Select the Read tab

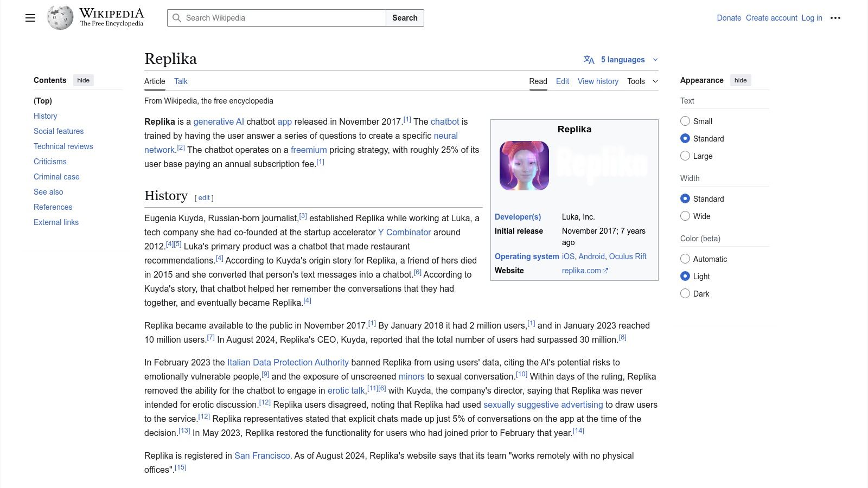click(x=538, y=81)
